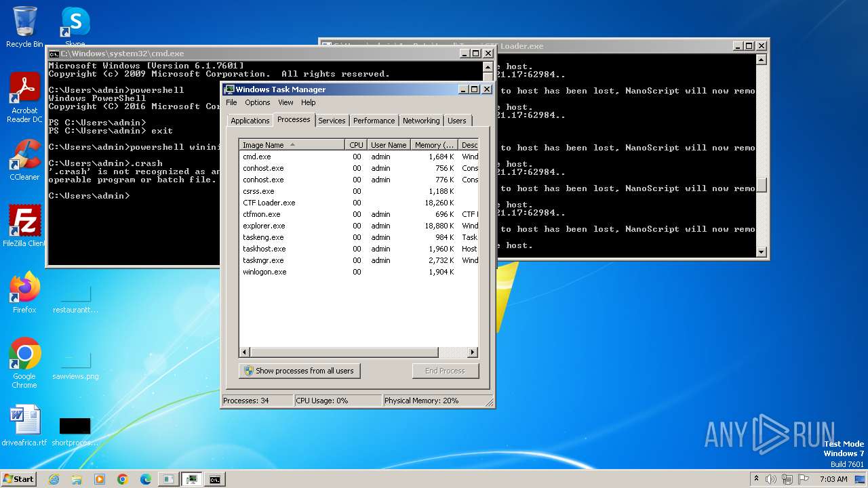Image resolution: width=868 pixels, height=488 pixels.
Task: Click the cmd.exe window title icon
Action: [54, 54]
